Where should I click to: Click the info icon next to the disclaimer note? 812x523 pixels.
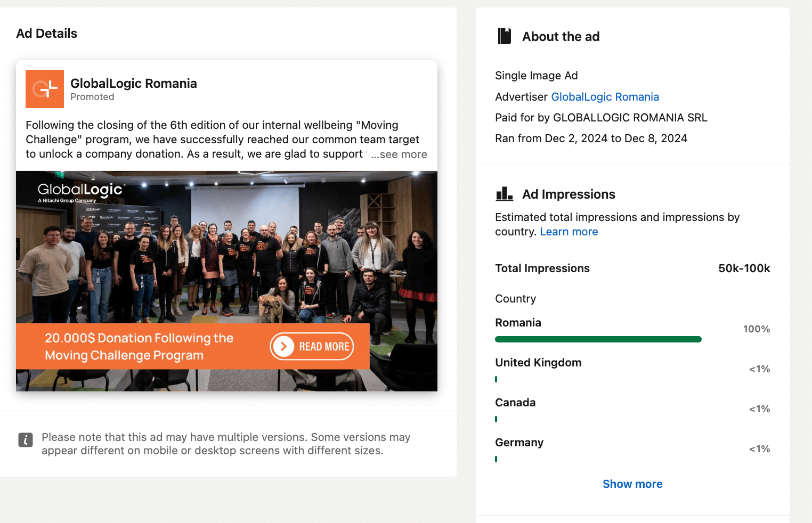coord(26,440)
